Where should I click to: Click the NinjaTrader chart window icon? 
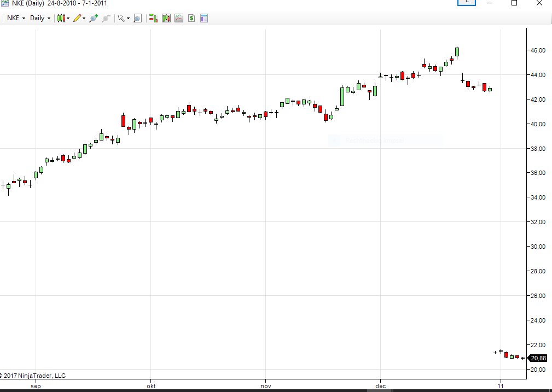click(4, 3)
